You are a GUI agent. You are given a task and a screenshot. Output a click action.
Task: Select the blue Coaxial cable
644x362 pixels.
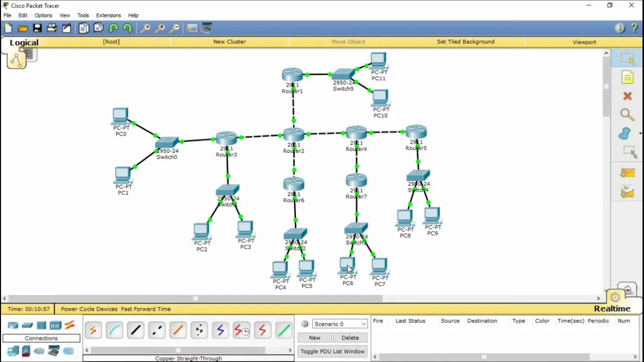pos(220,330)
